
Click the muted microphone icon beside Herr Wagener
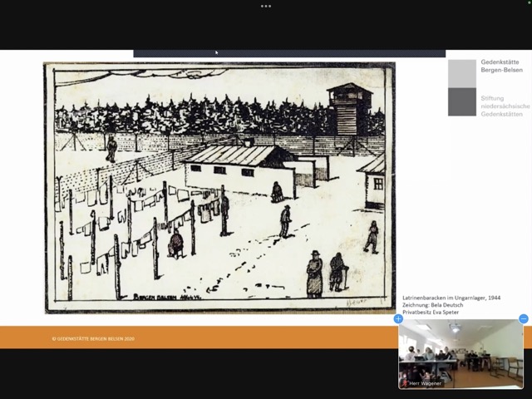tap(405, 383)
